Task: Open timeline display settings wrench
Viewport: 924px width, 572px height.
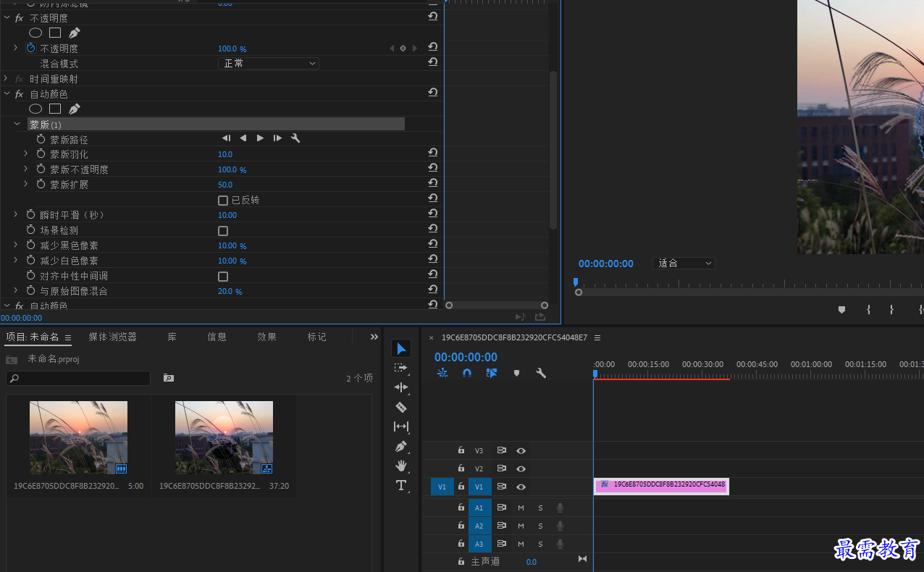Action: pyautogui.click(x=541, y=373)
